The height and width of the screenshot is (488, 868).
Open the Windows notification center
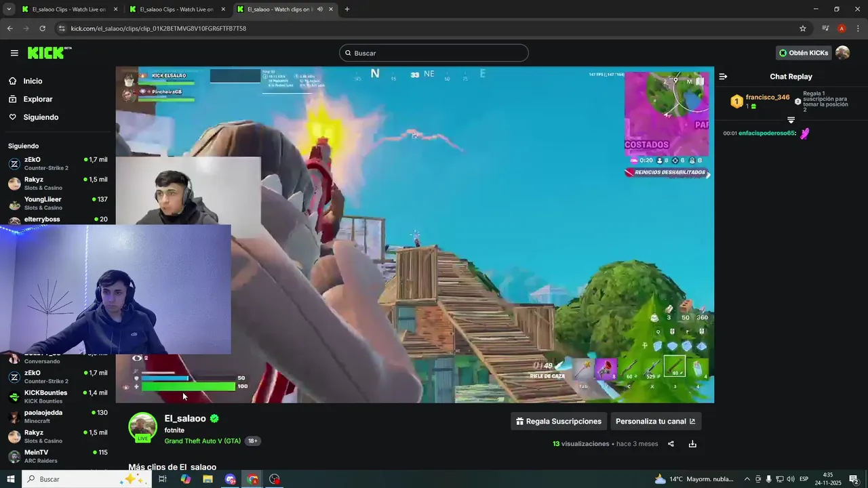(854, 479)
